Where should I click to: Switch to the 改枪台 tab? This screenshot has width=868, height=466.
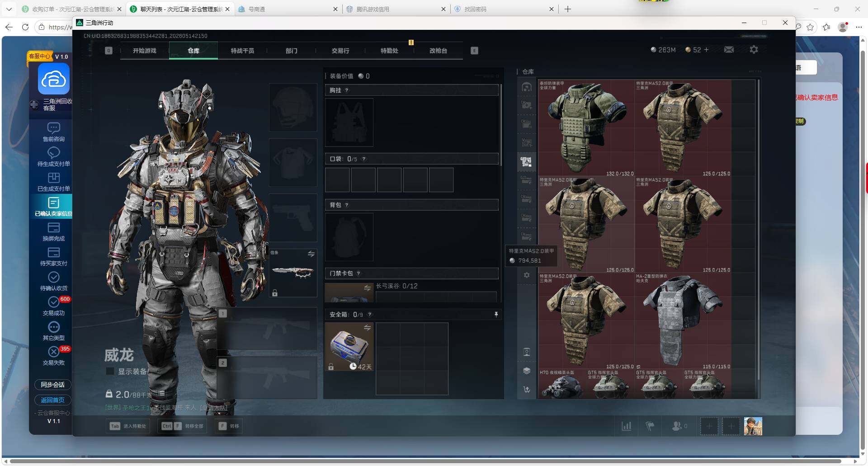point(438,51)
